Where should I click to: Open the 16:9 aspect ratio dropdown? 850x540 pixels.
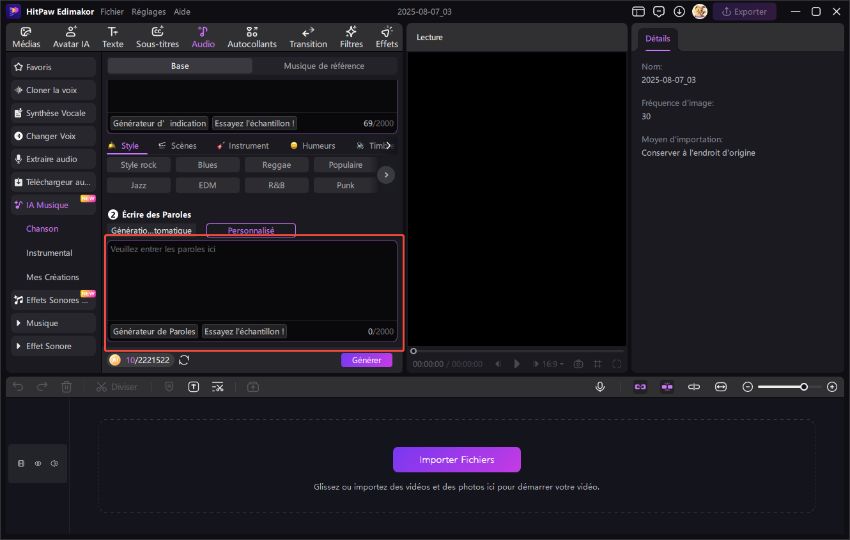coord(553,364)
